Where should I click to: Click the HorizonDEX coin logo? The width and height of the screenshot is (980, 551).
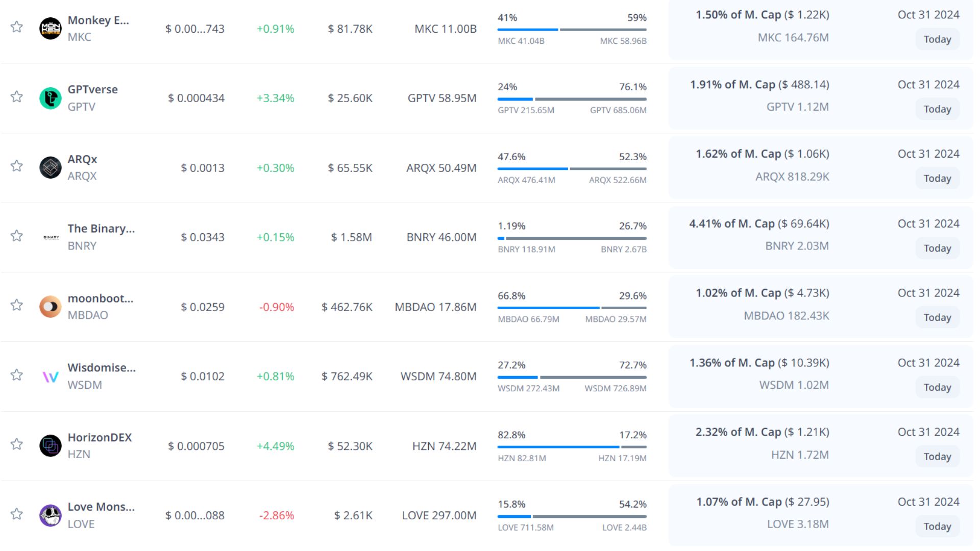(x=51, y=446)
